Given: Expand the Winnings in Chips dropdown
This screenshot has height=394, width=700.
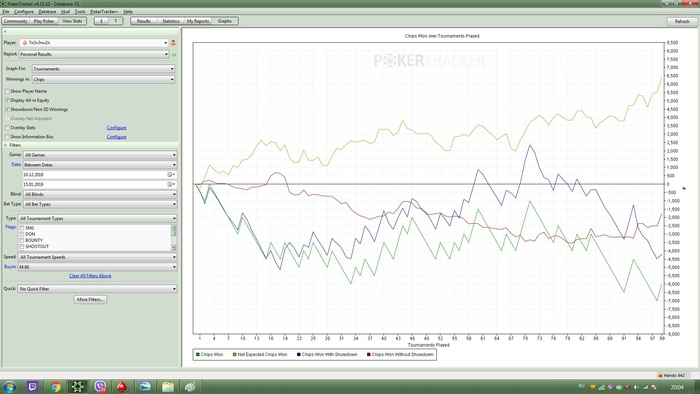Looking at the screenshot, I should click(104, 79).
